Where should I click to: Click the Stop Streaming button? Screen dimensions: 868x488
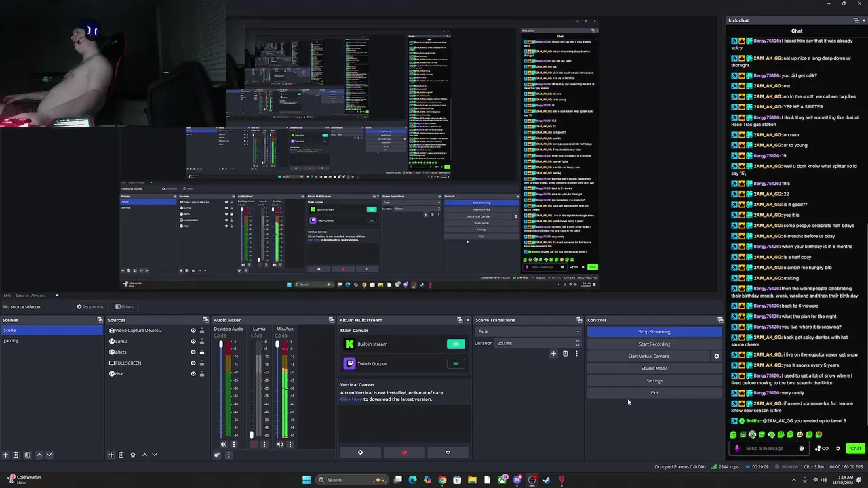pos(654,332)
